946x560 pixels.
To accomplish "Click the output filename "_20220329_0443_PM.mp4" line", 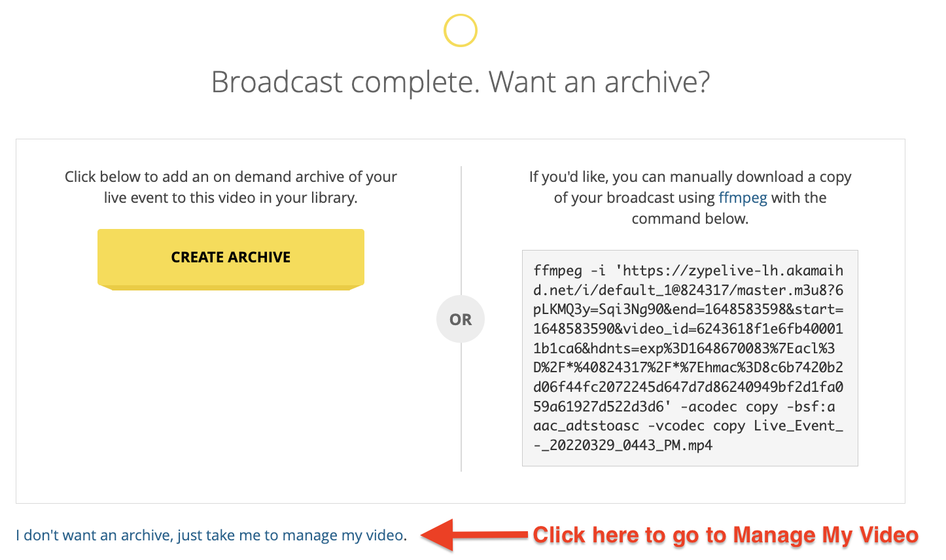I will pos(623,446).
